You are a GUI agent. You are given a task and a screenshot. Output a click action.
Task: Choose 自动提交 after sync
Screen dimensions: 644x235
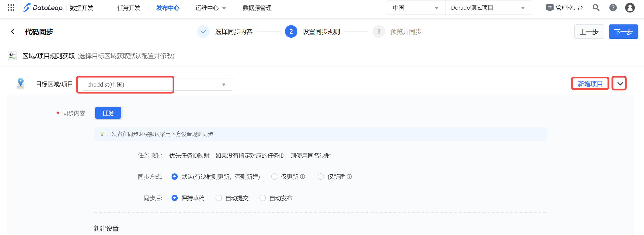[x=219, y=198]
